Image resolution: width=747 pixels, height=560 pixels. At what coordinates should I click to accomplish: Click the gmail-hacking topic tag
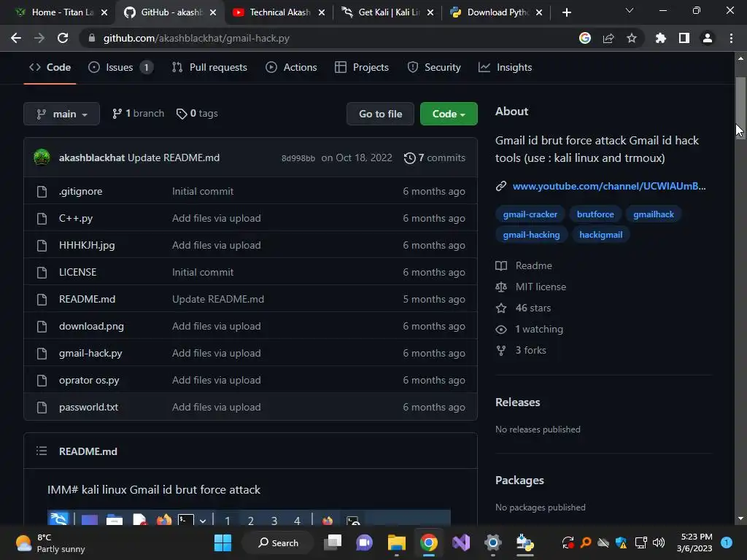(532, 235)
